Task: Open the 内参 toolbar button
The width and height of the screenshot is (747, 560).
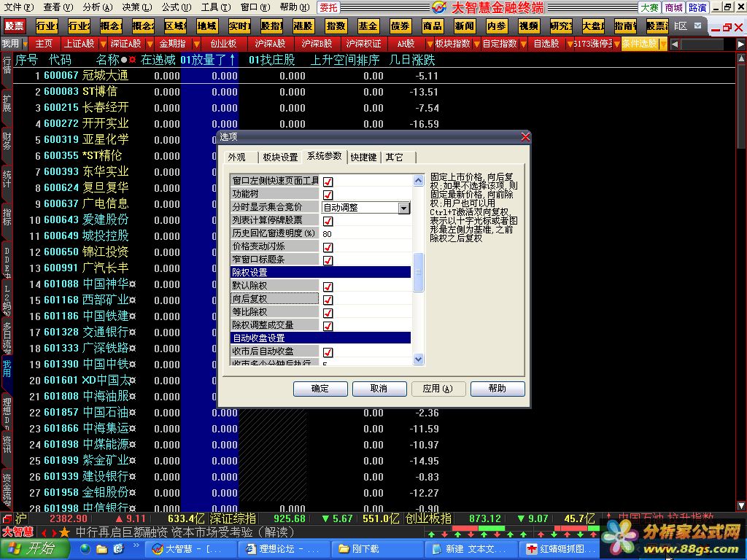Action: [497, 26]
